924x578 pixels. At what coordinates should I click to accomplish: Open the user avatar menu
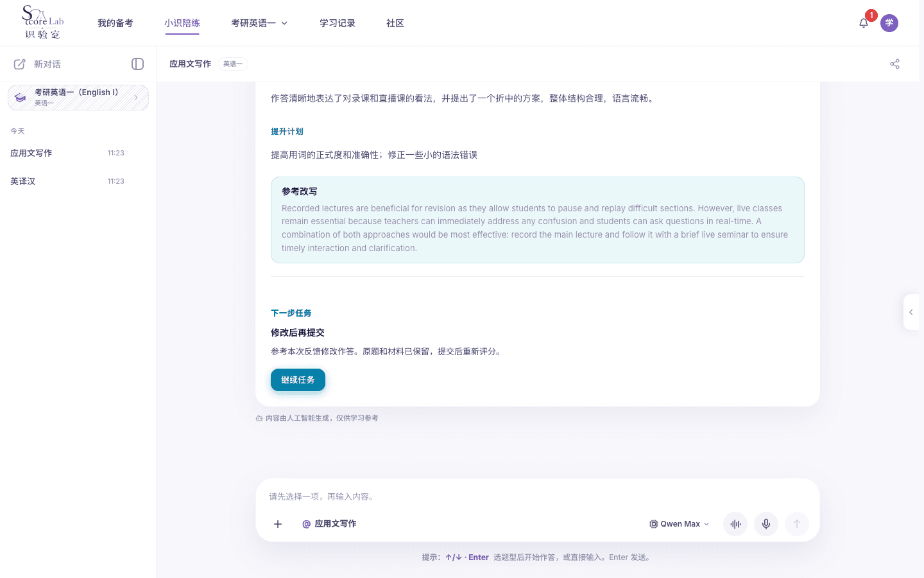(x=889, y=23)
